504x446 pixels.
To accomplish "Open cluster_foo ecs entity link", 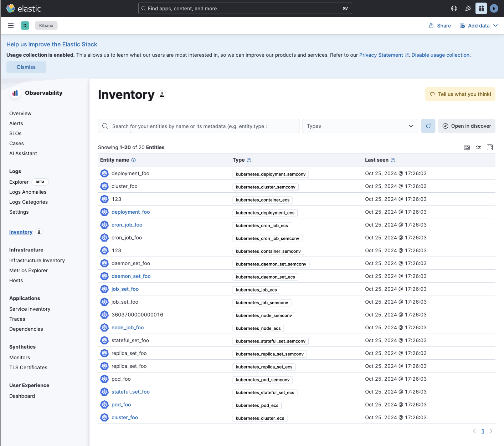I will 125,417.
